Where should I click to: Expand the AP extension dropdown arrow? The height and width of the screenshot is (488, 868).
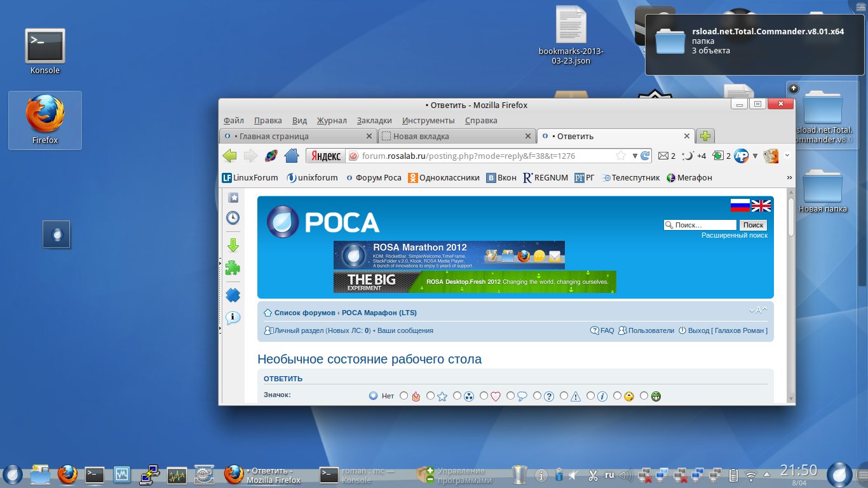point(755,156)
